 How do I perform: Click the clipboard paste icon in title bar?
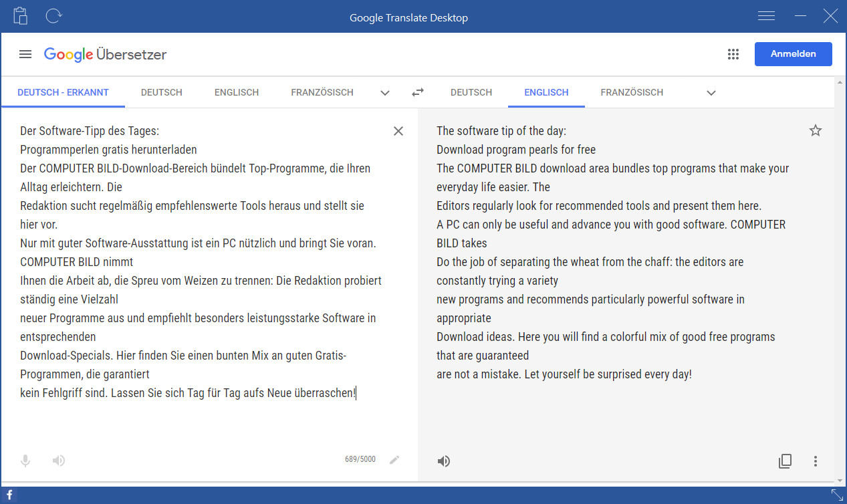20,15
